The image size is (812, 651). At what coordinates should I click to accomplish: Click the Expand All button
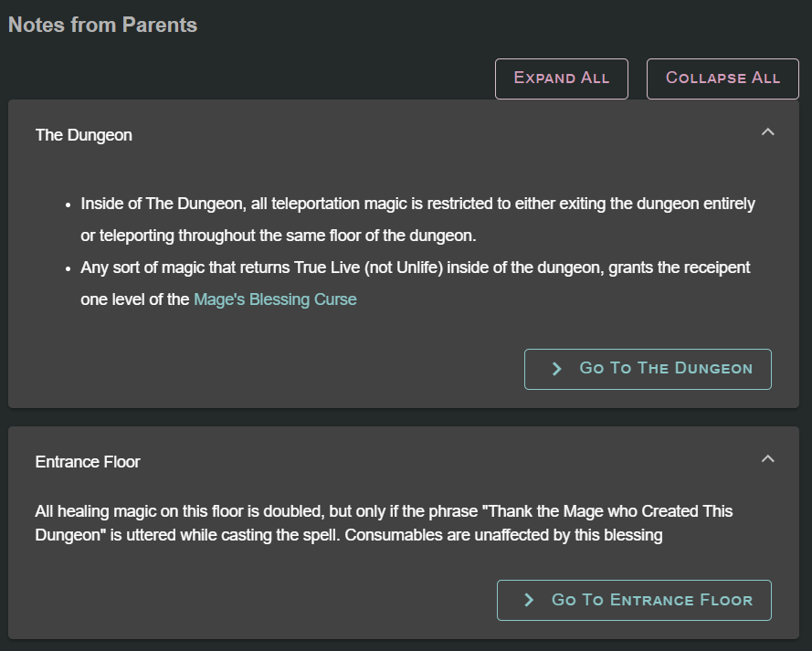(561, 79)
